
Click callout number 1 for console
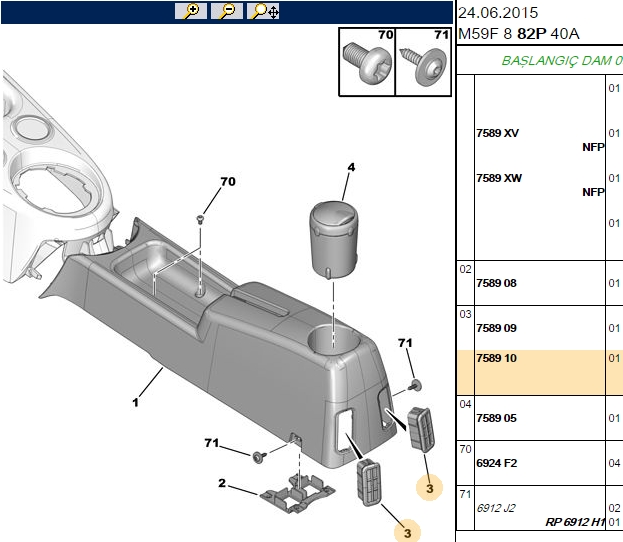click(135, 403)
